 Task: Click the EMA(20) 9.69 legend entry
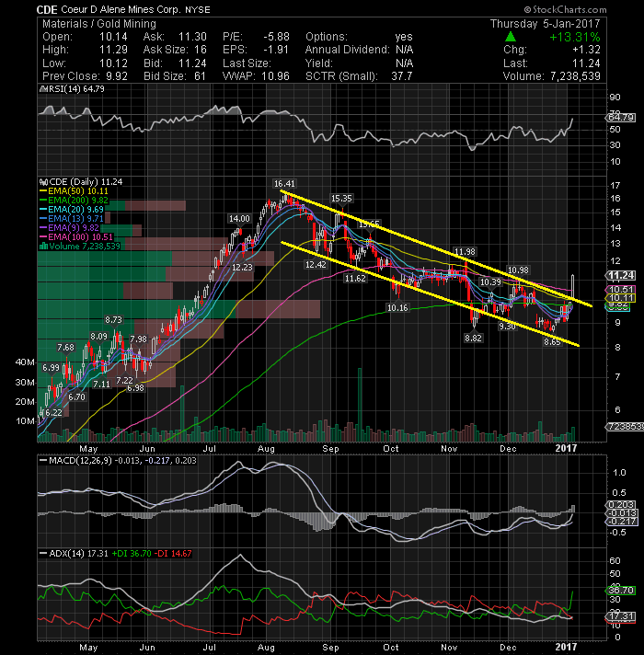tap(72, 209)
